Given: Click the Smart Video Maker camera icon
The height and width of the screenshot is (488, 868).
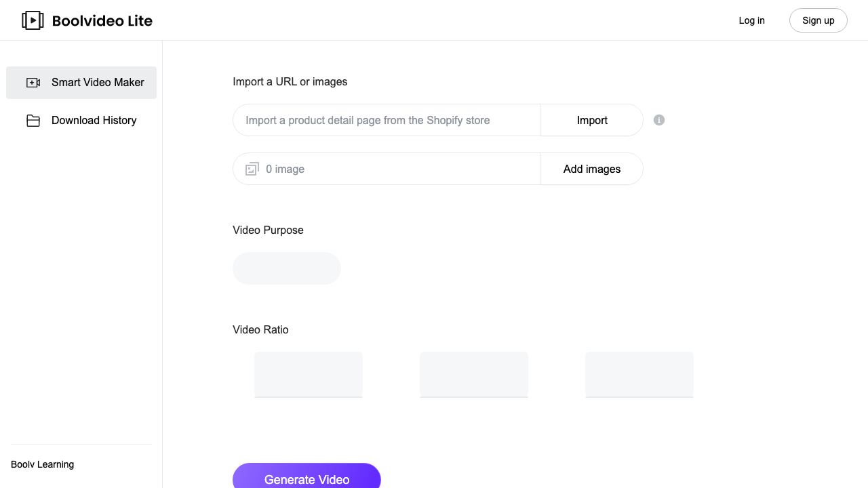Looking at the screenshot, I should pyautogui.click(x=33, y=83).
